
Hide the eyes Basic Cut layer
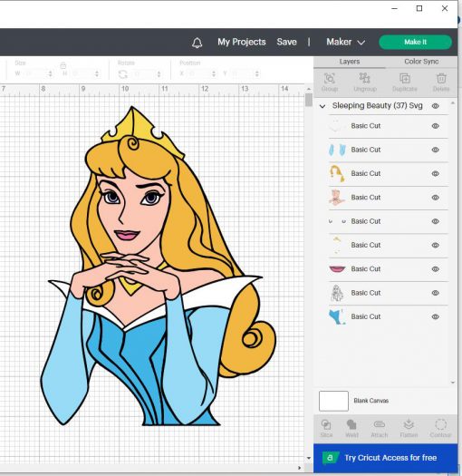point(436,221)
